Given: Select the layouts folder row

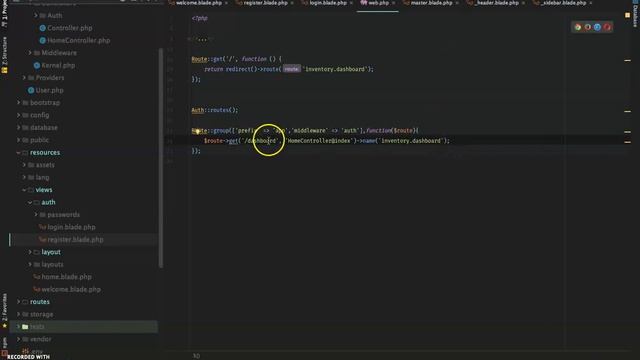Looking at the screenshot, I should pos(83,264).
